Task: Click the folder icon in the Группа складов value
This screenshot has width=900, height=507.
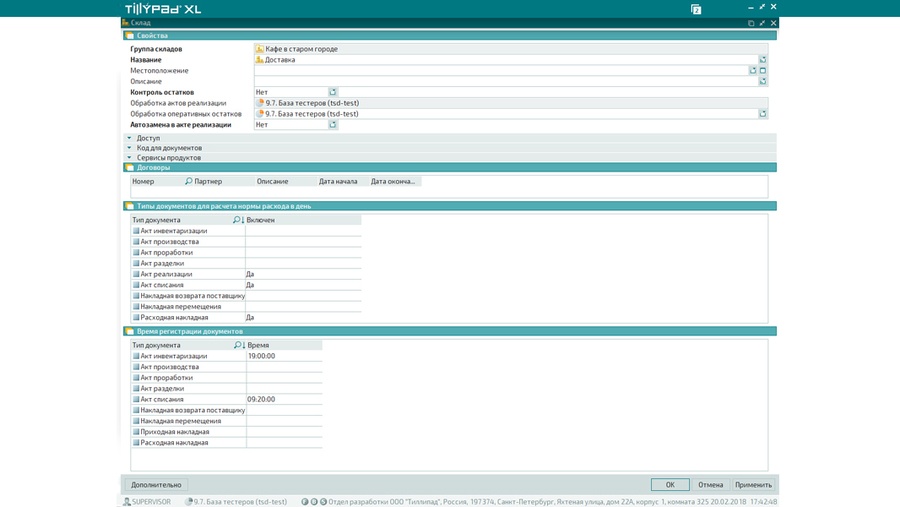Action: coord(259,49)
